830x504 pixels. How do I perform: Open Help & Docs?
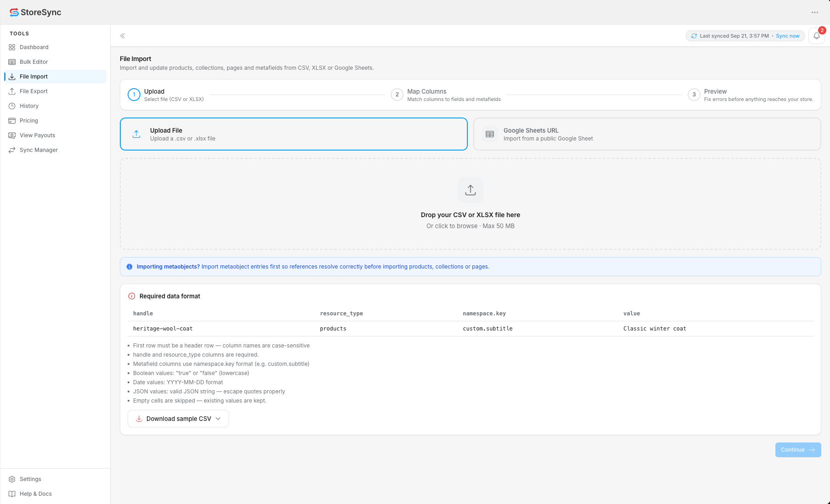point(55,494)
